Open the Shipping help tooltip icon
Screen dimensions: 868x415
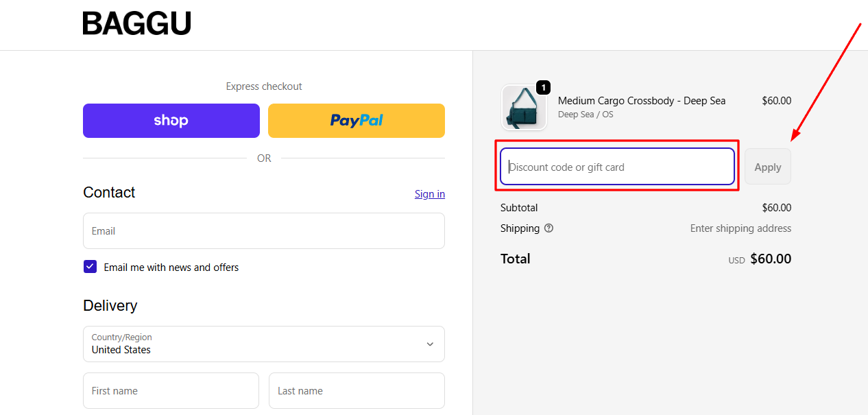[x=548, y=228]
